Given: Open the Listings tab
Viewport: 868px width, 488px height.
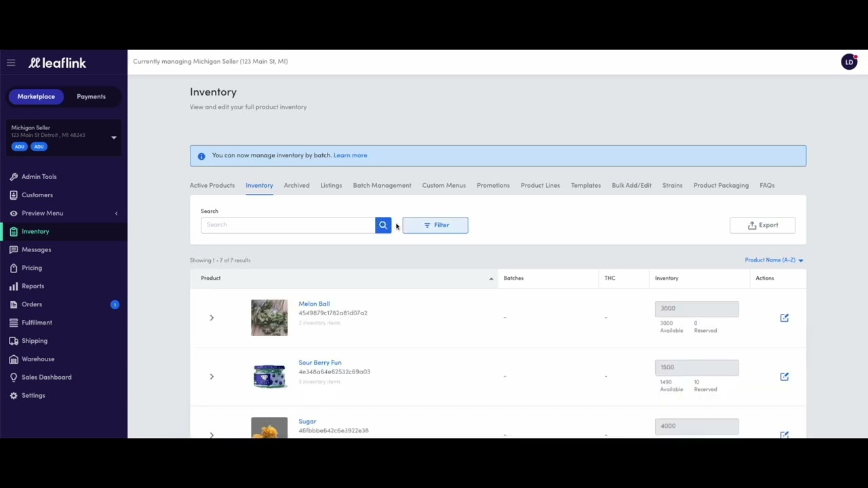Looking at the screenshot, I should [331, 186].
